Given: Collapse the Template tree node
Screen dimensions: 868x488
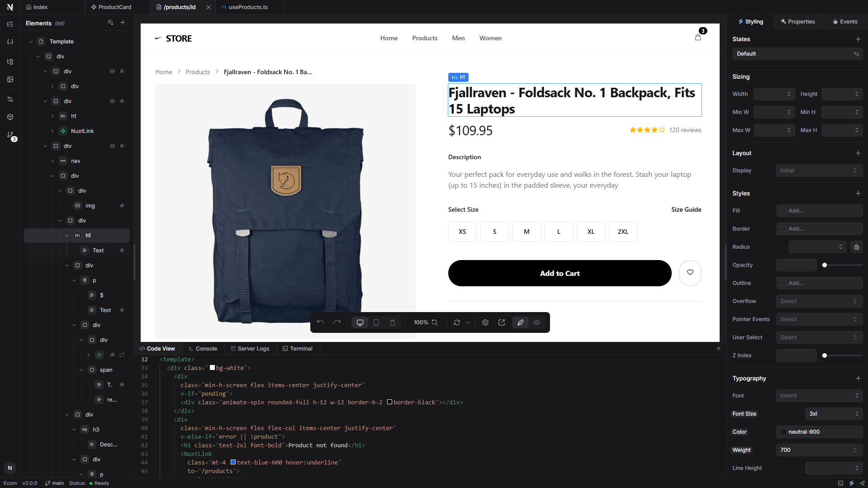Looking at the screenshot, I should (x=31, y=42).
